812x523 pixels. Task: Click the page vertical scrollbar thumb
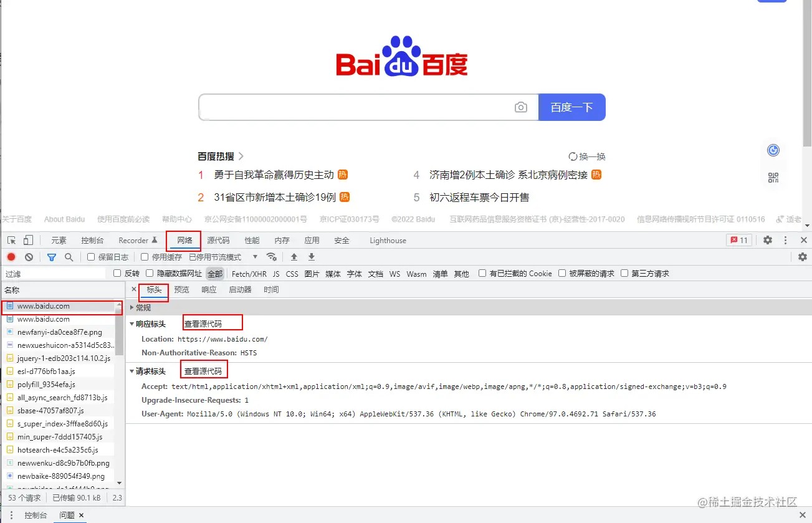[807, 74]
